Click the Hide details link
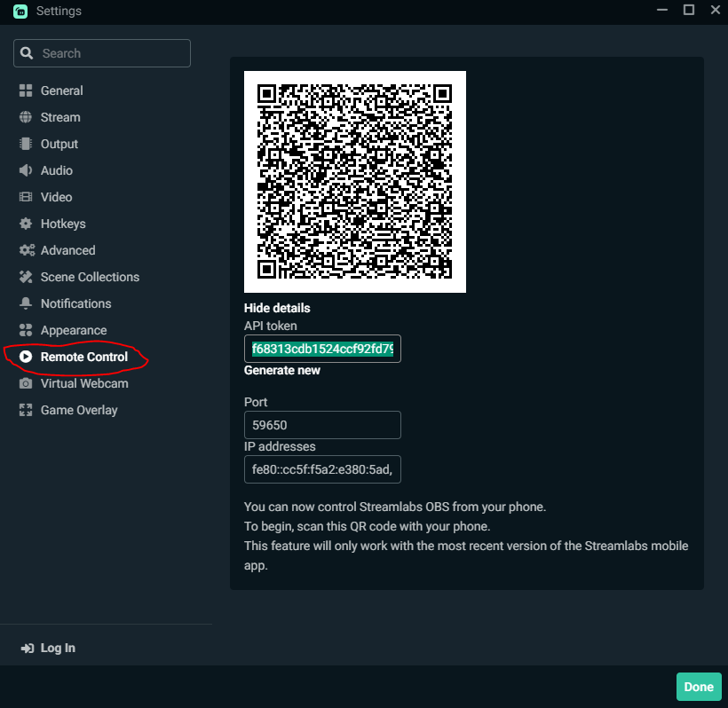This screenshot has width=728, height=708. click(x=277, y=308)
